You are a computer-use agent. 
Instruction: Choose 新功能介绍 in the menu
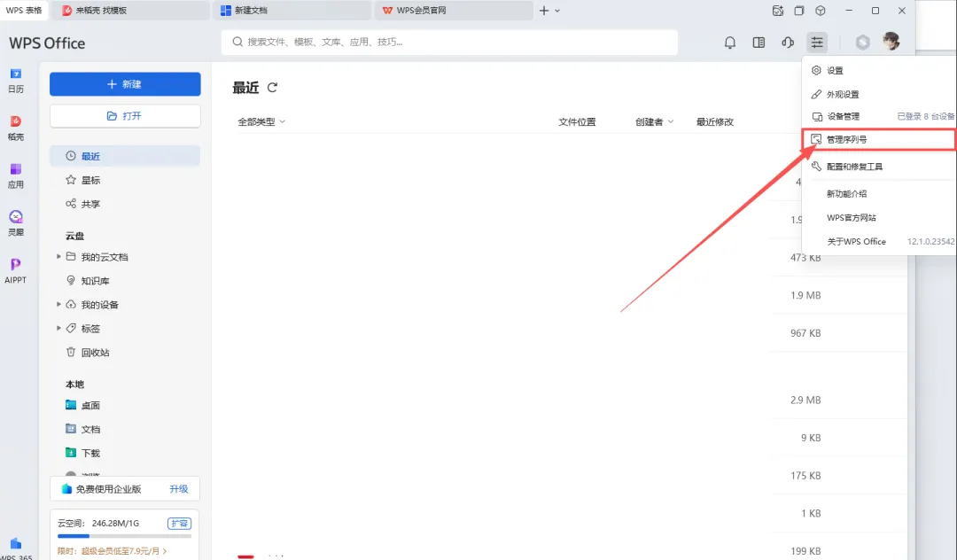click(879, 194)
